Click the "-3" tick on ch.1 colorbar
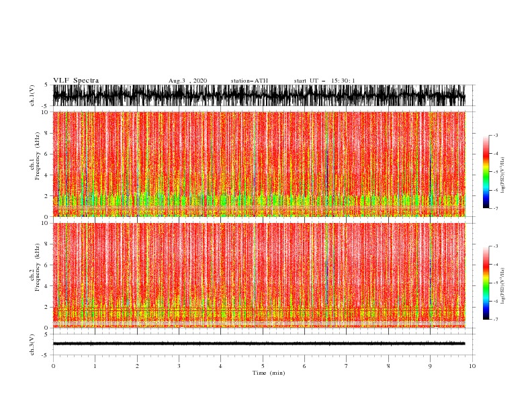This screenshot has width=532, height=411. click(x=496, y=135)
